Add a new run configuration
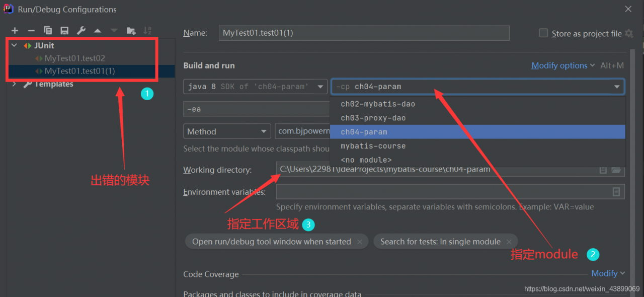This screenshot has height=297, width=644. 15,30
